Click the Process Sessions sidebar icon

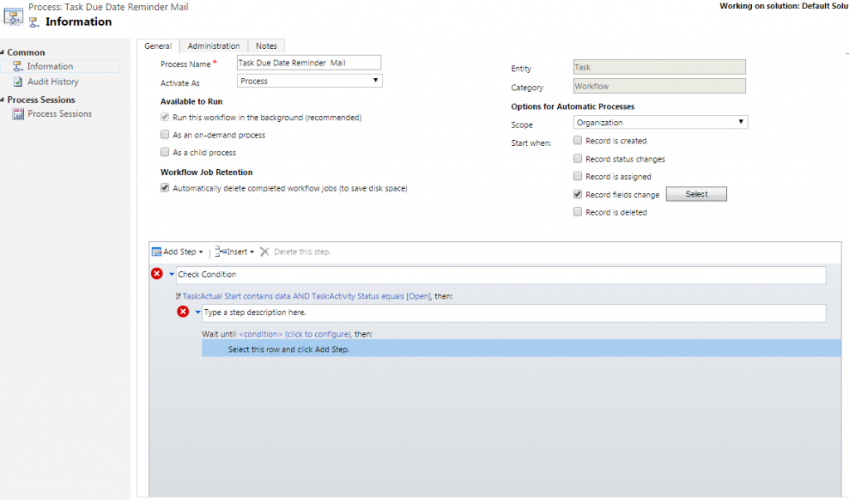click(x=18, y=114)
